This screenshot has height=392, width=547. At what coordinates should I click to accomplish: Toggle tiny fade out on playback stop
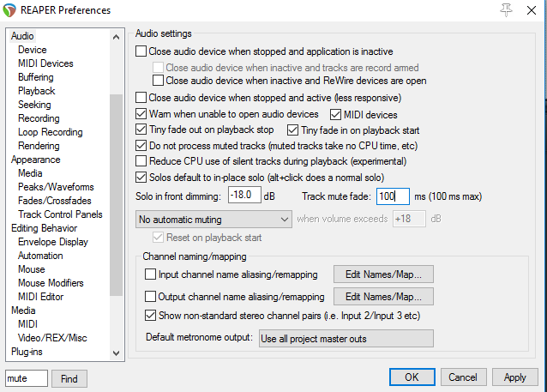coord(141,130)
